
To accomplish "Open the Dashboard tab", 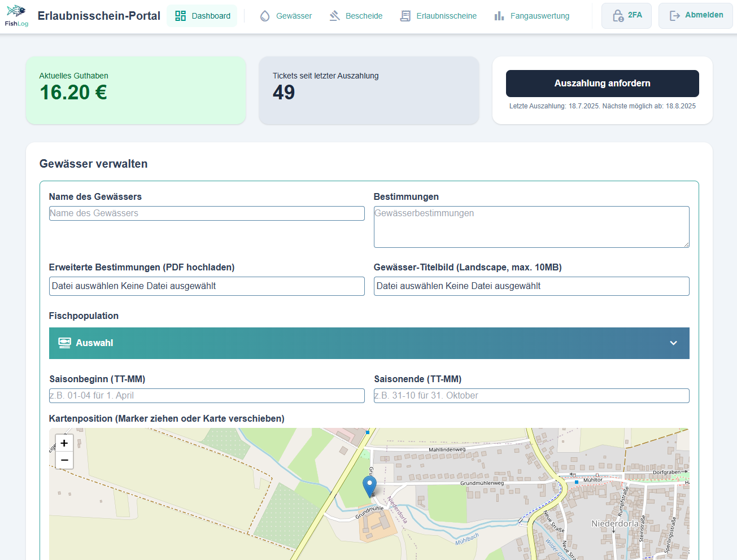I will tap(202, 16).
